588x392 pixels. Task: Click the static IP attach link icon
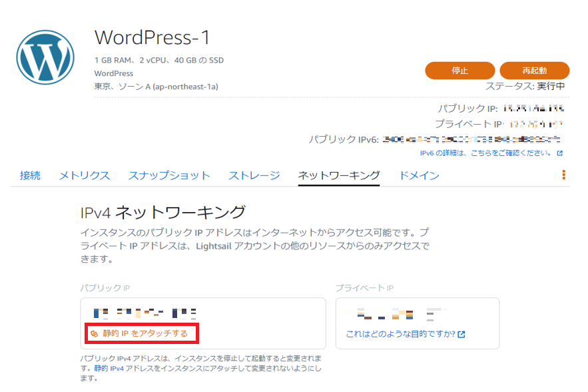pyautogui.click(x=94, y=333)
